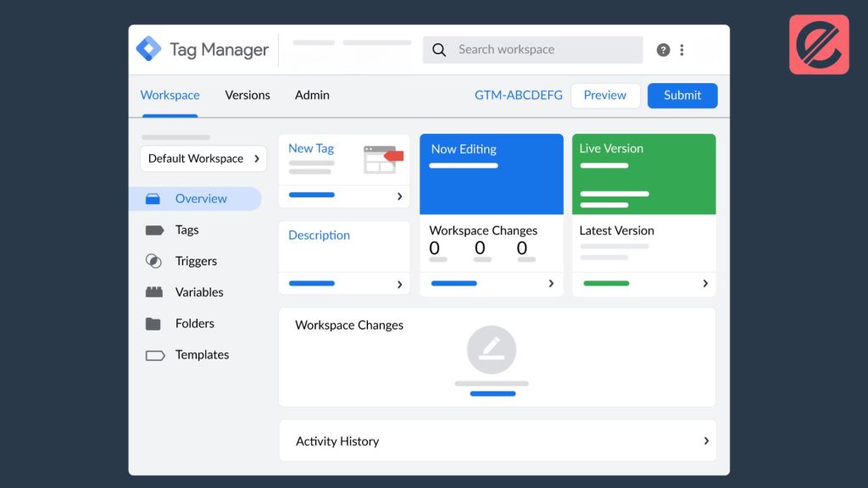
Task: Expand the Default Workspace selector
Action: coord(203,158)
